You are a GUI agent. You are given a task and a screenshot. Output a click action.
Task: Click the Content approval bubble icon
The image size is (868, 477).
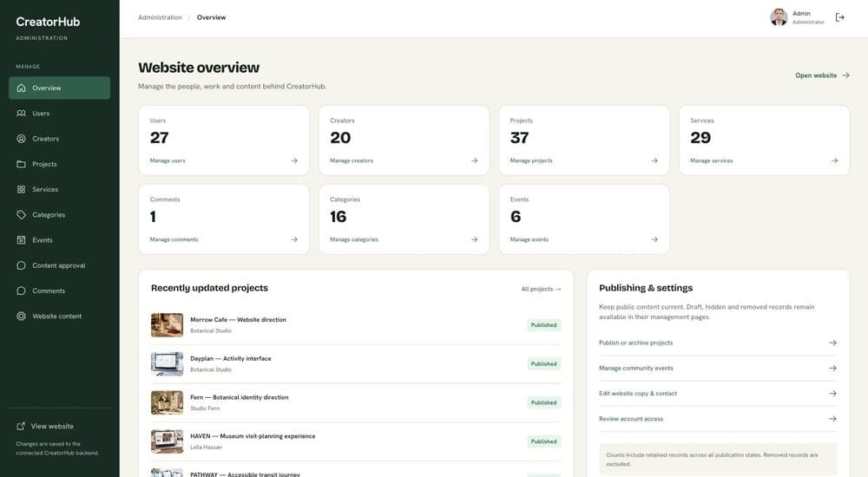(21, 265)
